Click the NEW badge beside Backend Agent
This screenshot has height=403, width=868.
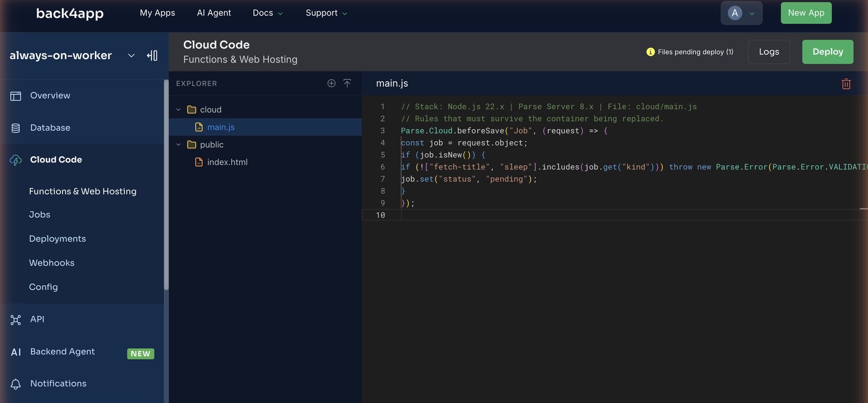[x=141, y=354]
